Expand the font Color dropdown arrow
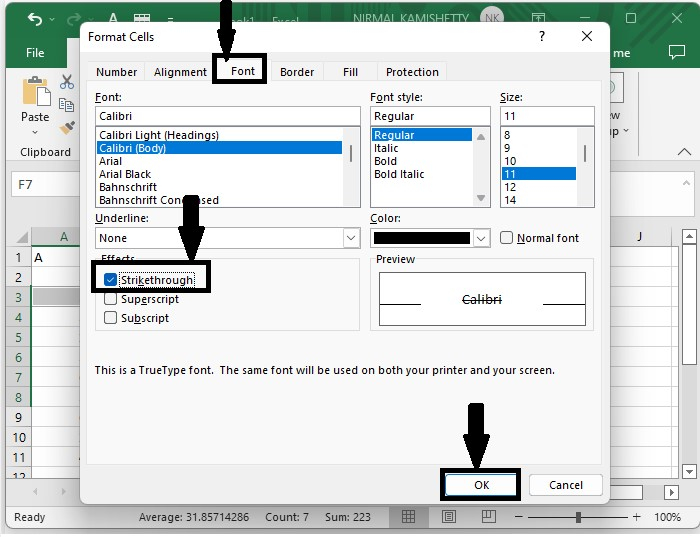 (481, 238)
